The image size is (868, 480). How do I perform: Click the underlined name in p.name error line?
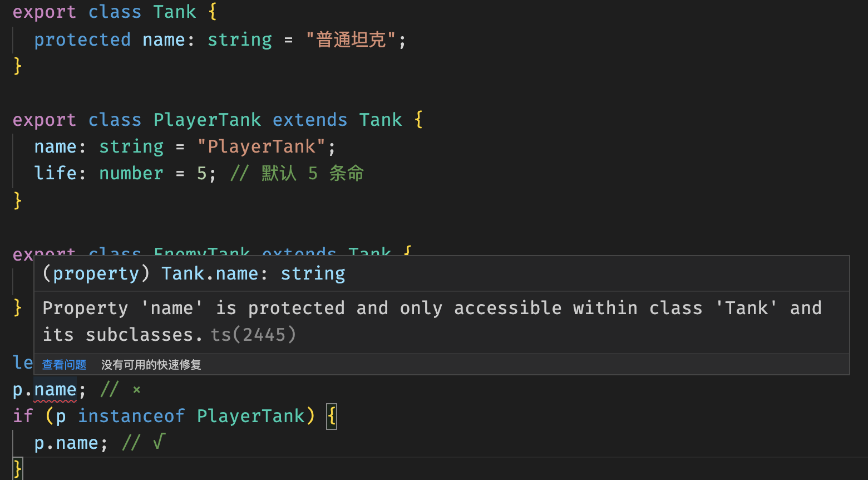tap(55, 389)
